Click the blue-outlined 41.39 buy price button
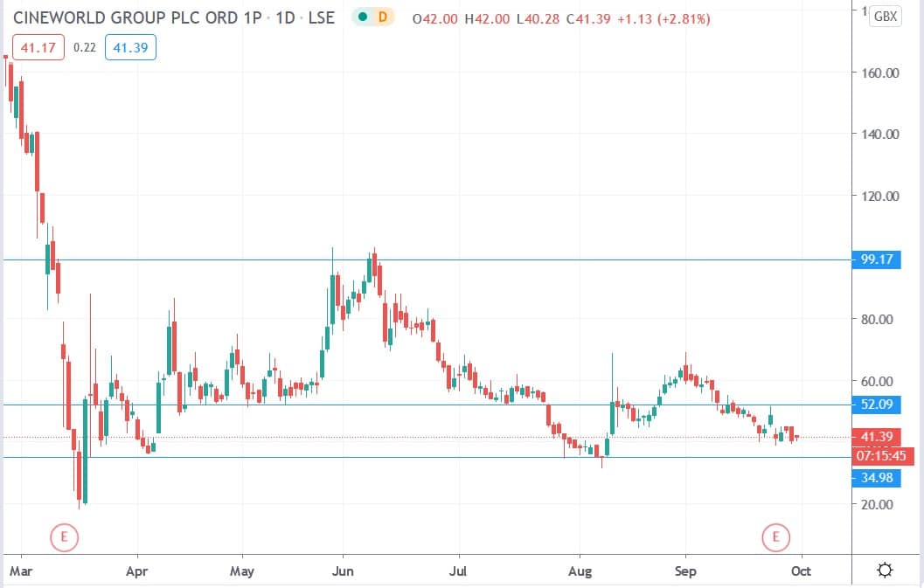The height and width of the screenshot is (588, 924). pyautogui.click(x=130, y=48)
